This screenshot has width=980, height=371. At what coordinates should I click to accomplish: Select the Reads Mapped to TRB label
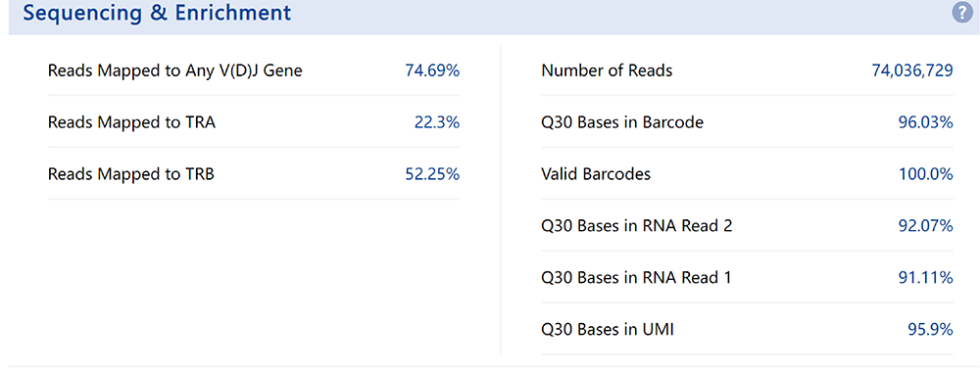pos(131,175)
